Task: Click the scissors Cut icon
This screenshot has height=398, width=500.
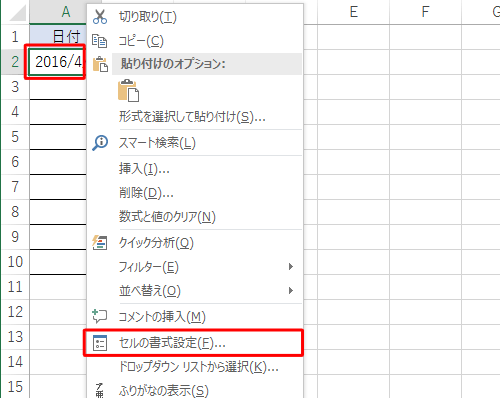Action: click(x=100, y=17)
